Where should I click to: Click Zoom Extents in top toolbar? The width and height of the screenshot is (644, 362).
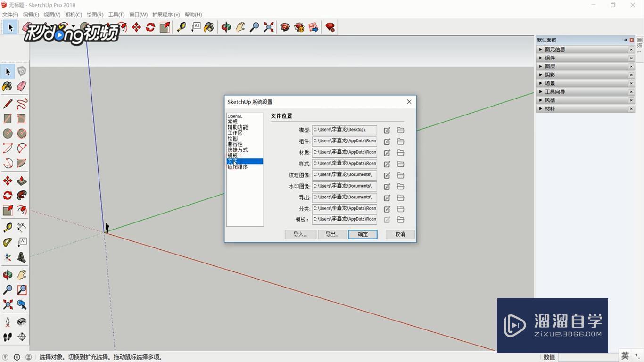[269, 27]
